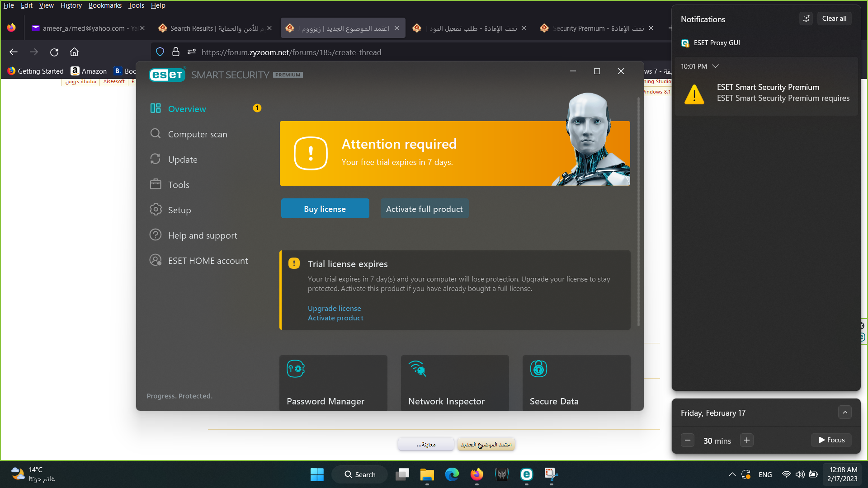868x488 pixels.
Task: Start a Focus session
Action: pos(831,440)
